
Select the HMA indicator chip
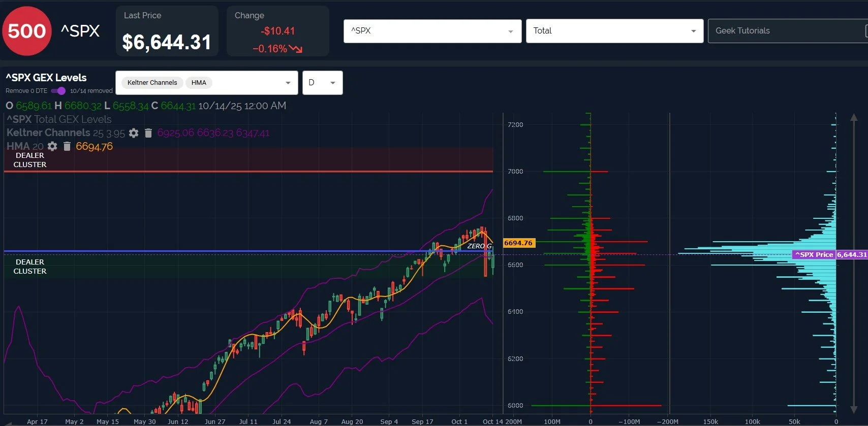[199, 83]
